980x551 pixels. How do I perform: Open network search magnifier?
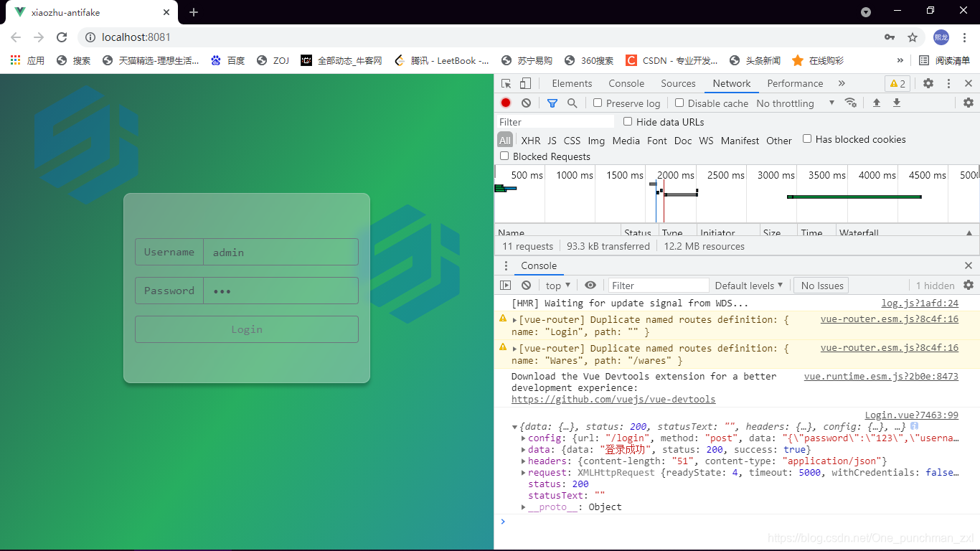coord(572,103)
